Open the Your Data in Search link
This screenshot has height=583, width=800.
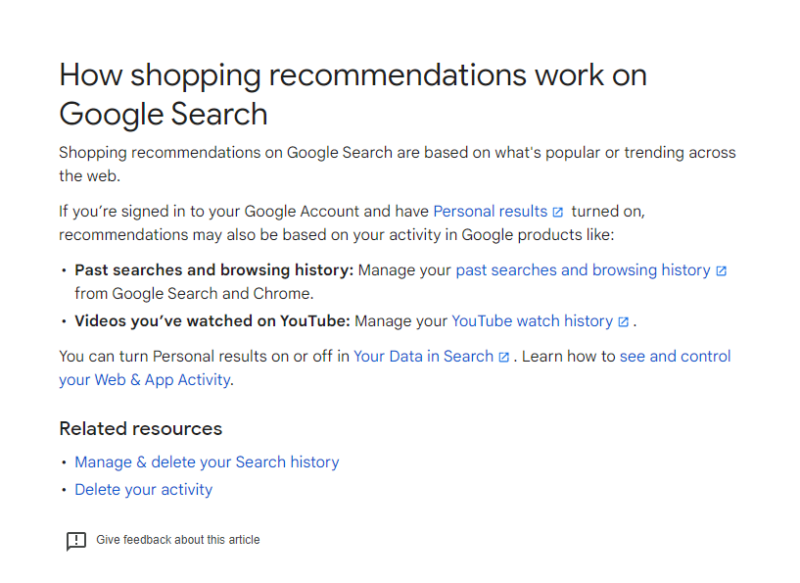(x=423, y=356)
